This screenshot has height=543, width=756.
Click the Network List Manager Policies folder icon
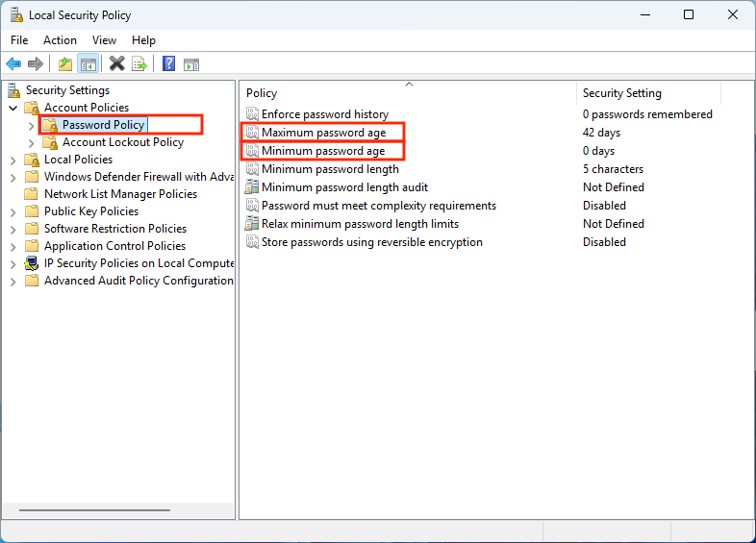32,194
